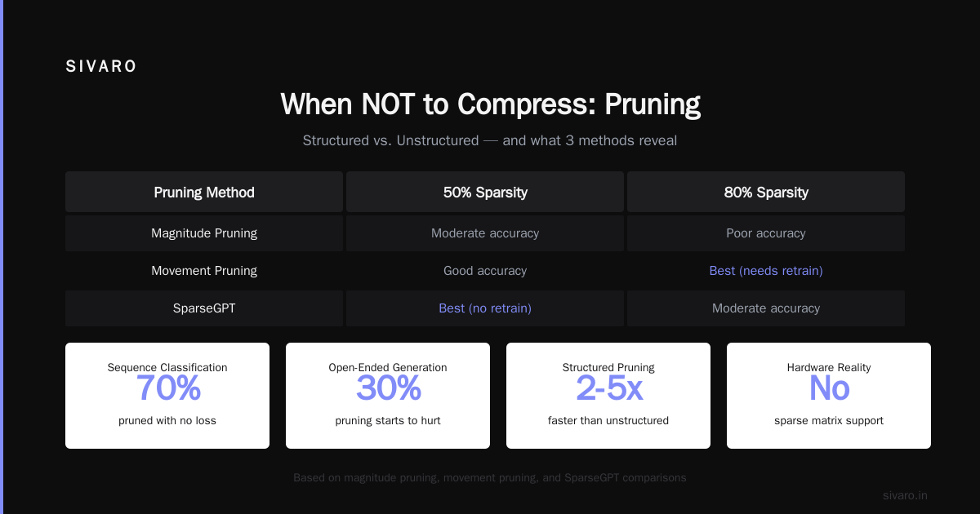Open the Open-Ended Generation 30% card
This screenshot has height=514, width=980.
pyautogui.click(x=388, y=396)
